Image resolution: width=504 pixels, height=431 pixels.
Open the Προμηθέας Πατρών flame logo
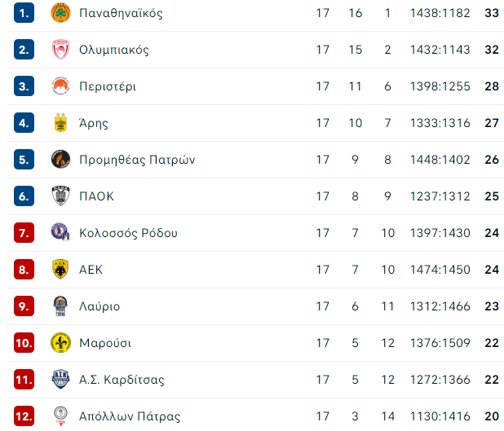(60, 160)
